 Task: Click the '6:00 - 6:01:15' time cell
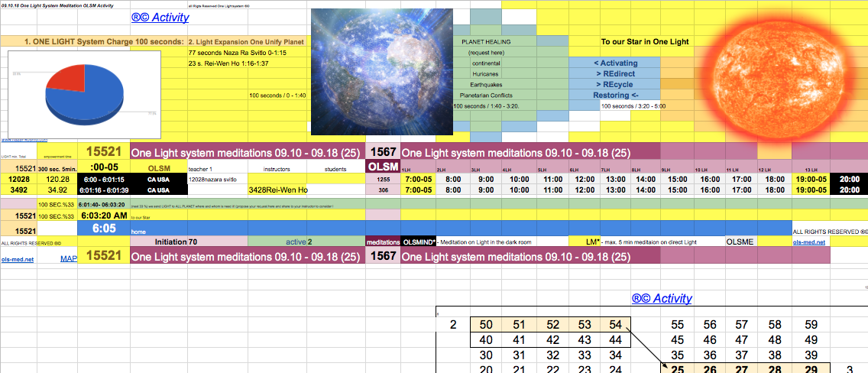pos(103,179)
